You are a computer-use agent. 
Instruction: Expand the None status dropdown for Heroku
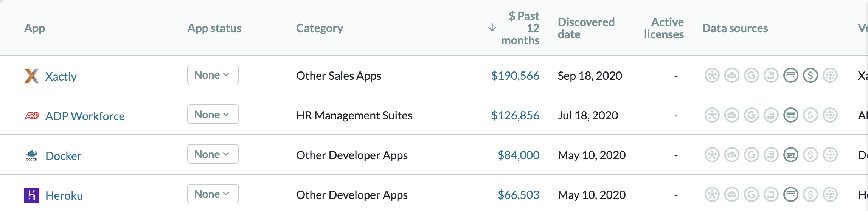tap(213, 194)
